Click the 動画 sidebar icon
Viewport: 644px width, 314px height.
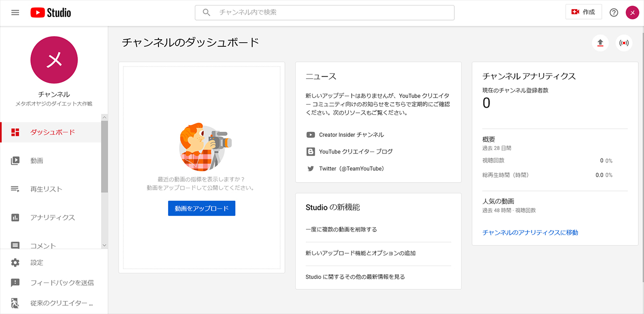coord(15,161)
